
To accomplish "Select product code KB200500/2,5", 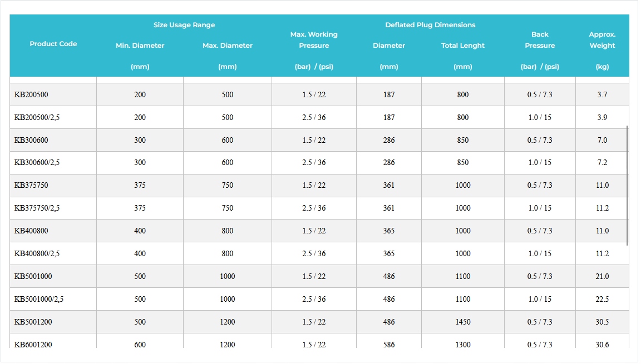I will point(37,118).
